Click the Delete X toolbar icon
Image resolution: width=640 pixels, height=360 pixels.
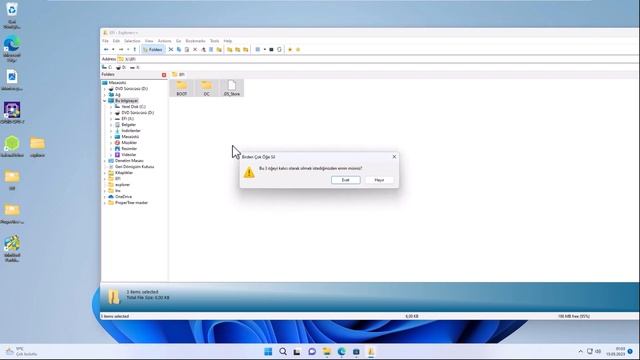[195, 49]
